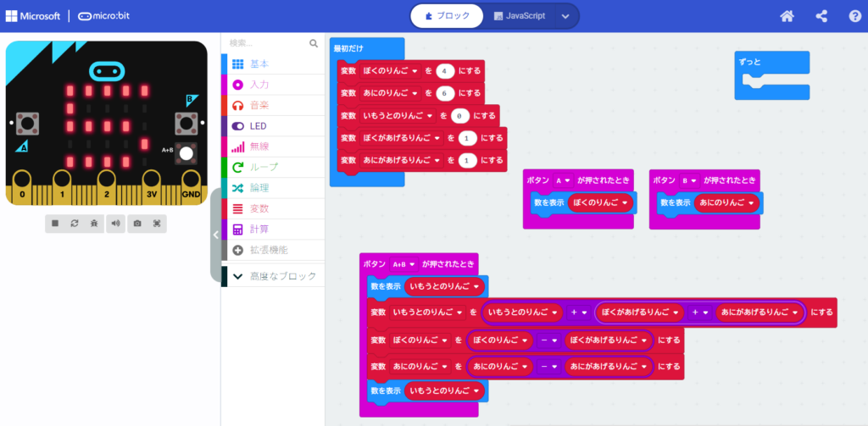The image size is (868, 426).
Task: Open the 拡張機能 extensions entry
Action: [273, 250]
